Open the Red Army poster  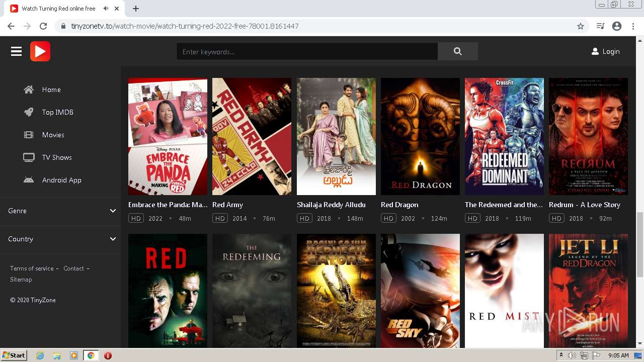pos(252,136)
